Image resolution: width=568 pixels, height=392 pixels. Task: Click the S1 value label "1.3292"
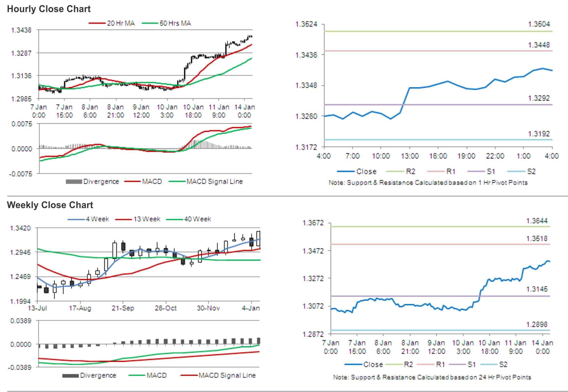(x=539, y=98)
